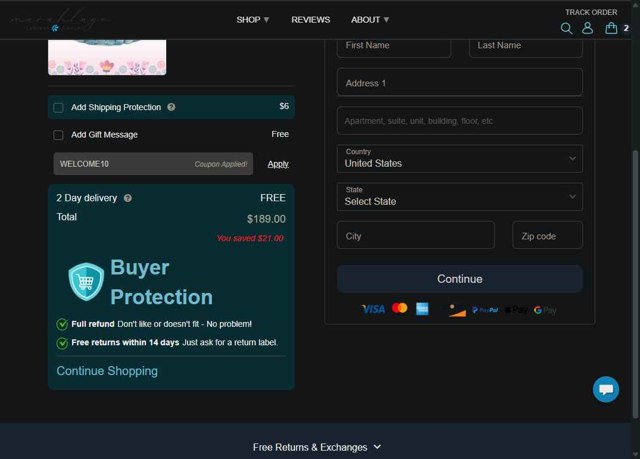640x459 pixels.
Task: Enable Add Shipping Protection checkbox
Action: (x=58, y=108)
